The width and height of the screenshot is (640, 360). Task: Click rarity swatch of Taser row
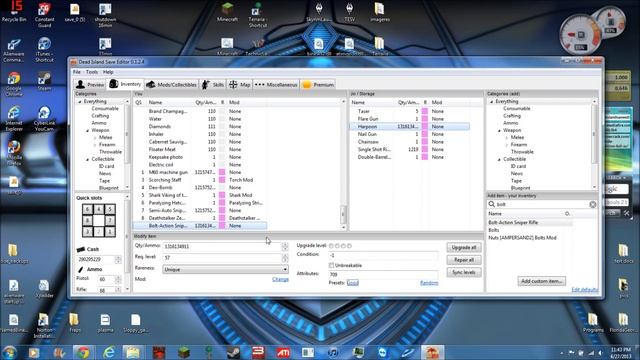(x=425, y=111)
